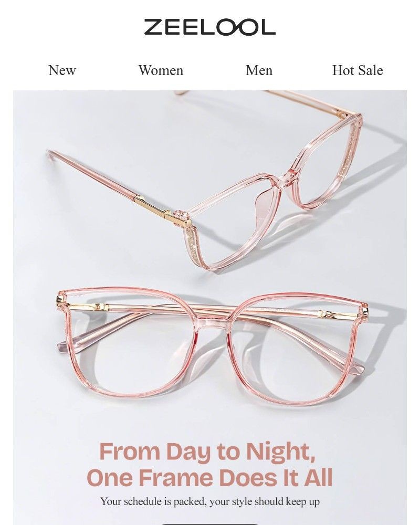
Task: Click the 'Your schedule is packed' tagline
Action: pyautogui.click(x=209, y=501)
